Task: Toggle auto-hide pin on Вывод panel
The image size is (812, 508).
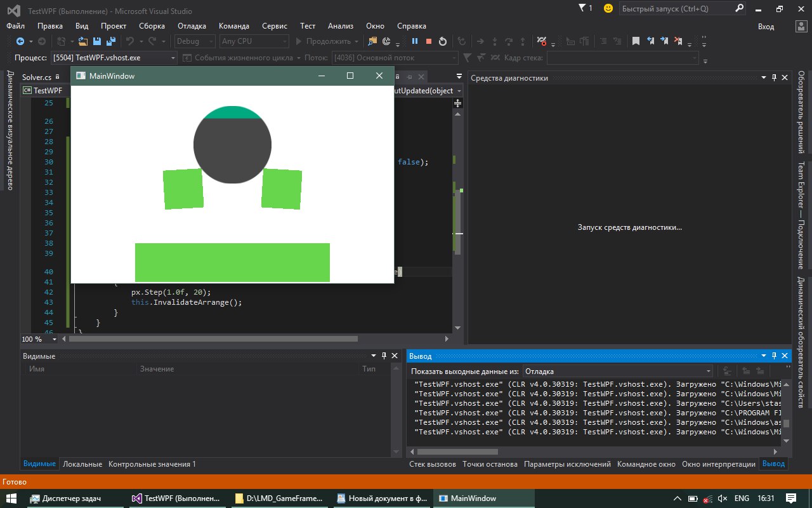Action: click(x=775, y=356)
